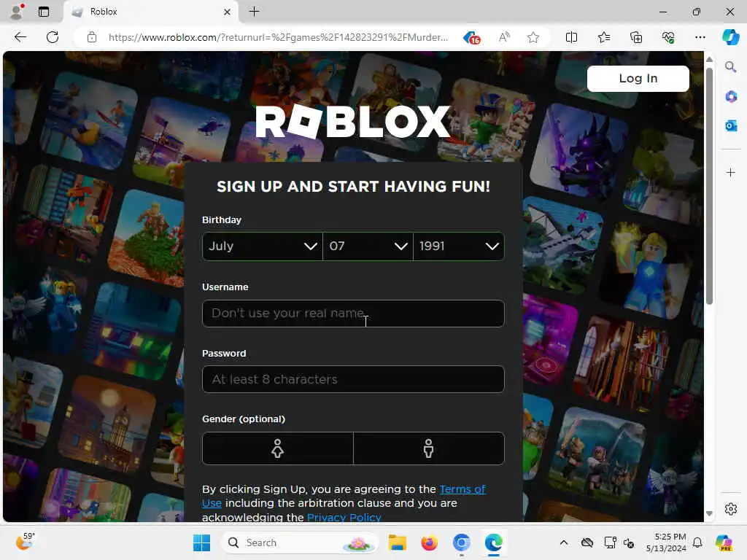
Task: Click the page vertical scrollbar thumb
Action: tap(709, 186)
